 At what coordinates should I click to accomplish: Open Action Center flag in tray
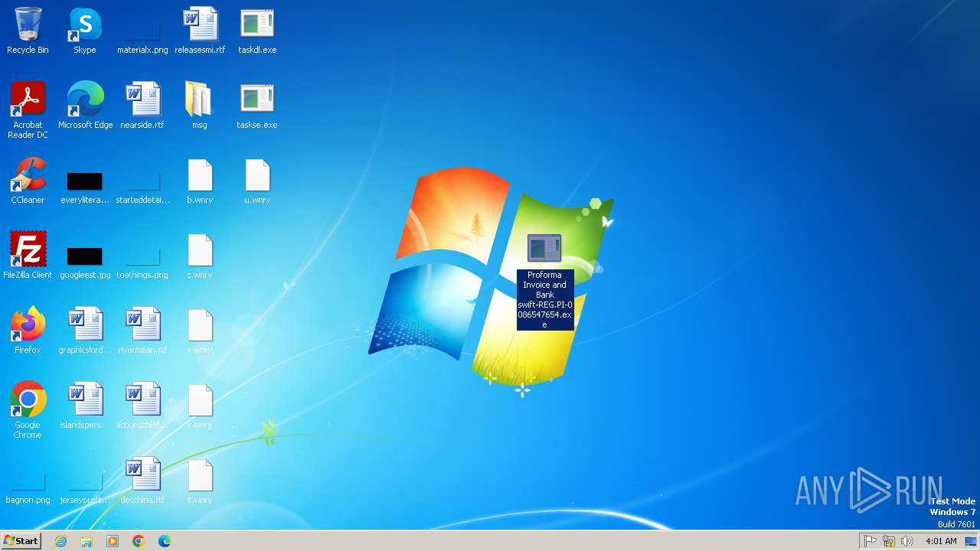[871, 541]
